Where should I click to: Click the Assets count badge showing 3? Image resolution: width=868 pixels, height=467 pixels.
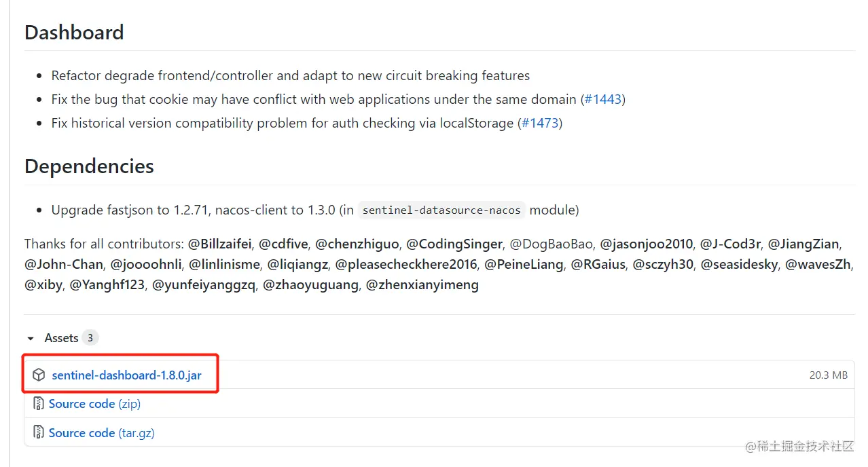[90, 338]
